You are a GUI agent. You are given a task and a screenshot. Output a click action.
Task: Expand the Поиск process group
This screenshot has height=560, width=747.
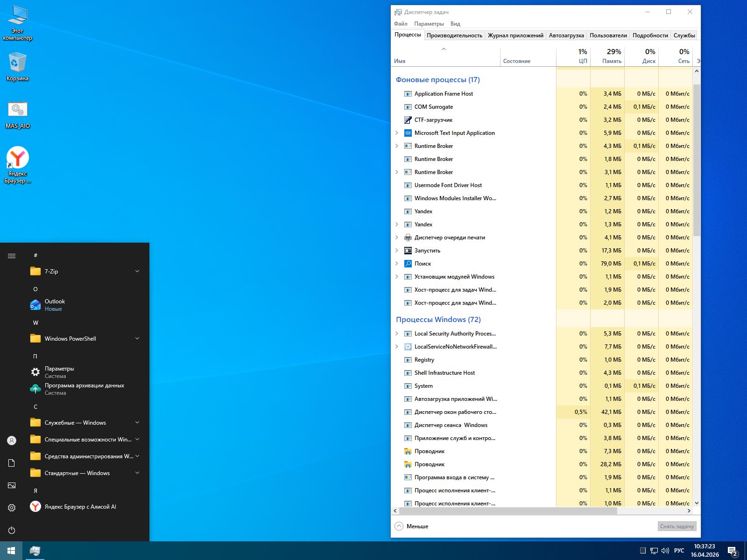397,264
